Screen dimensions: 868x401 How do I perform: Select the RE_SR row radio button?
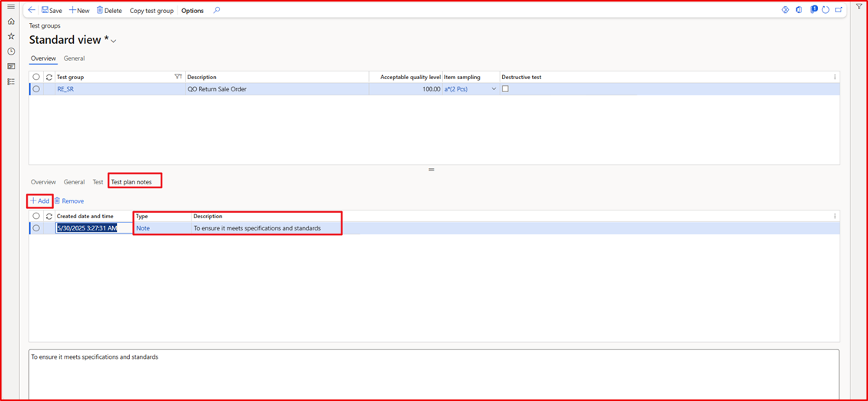[36, 89]
